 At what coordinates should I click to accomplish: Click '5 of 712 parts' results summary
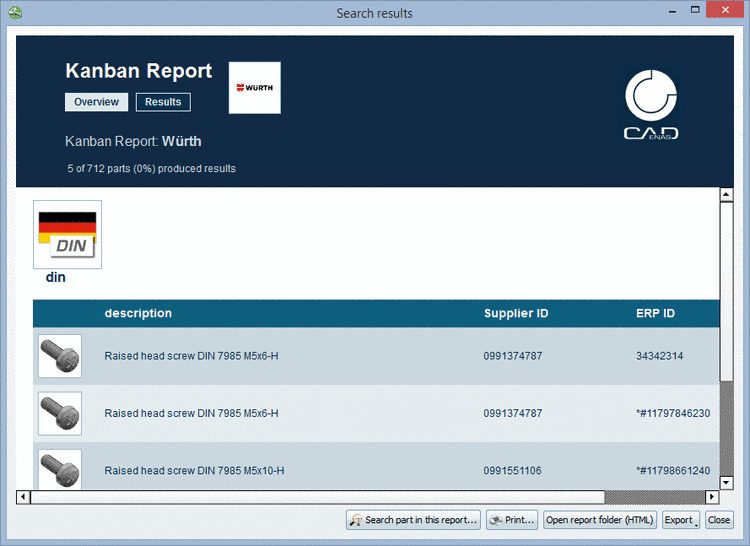152,168
